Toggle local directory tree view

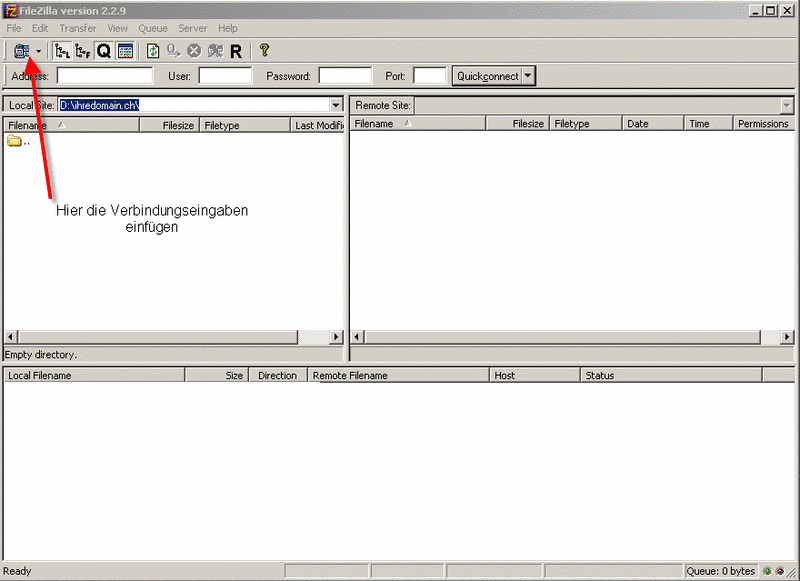[x=63, y=50]
